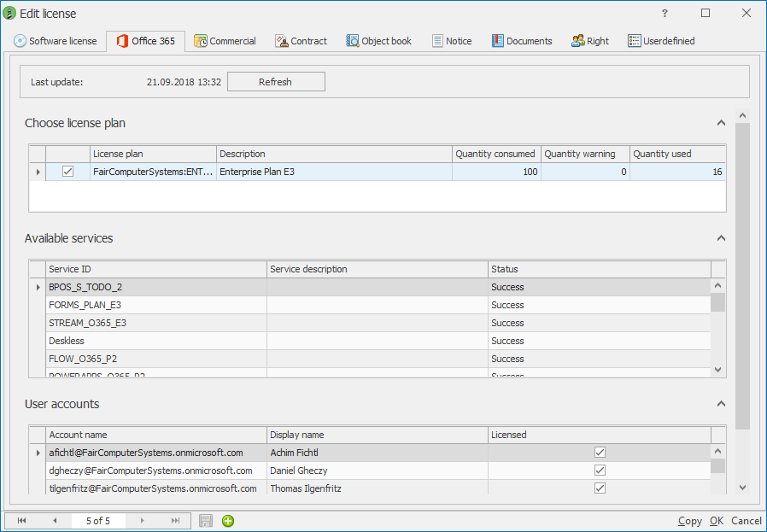Click the Display name cell Daniel Gheczy
Image resolution: width=767 pixels, height=532 pixels.
[378, 471]
